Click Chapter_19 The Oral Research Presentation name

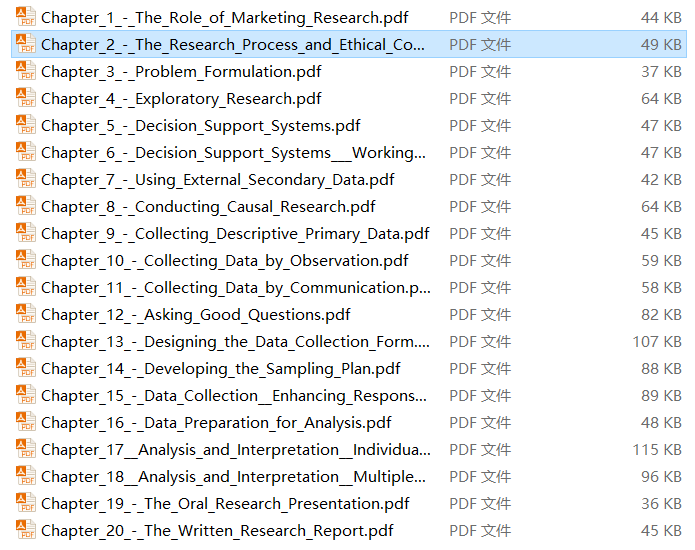(x=225, y=504)
